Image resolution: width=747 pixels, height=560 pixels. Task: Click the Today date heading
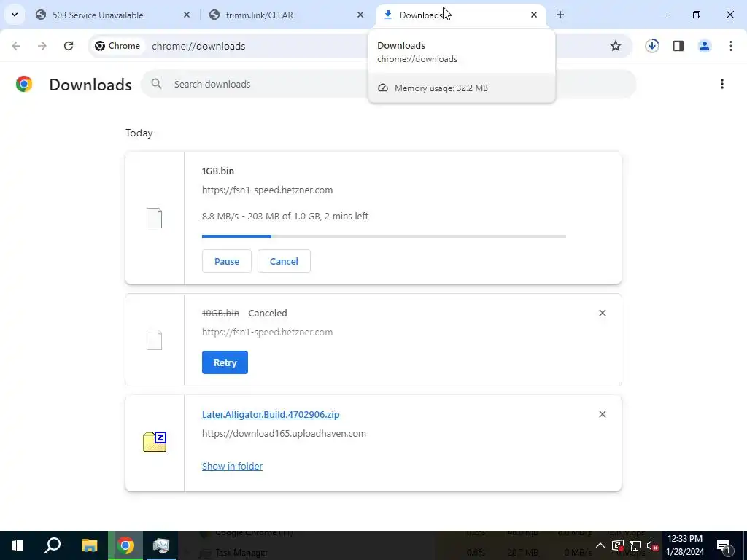pos(139,133)
